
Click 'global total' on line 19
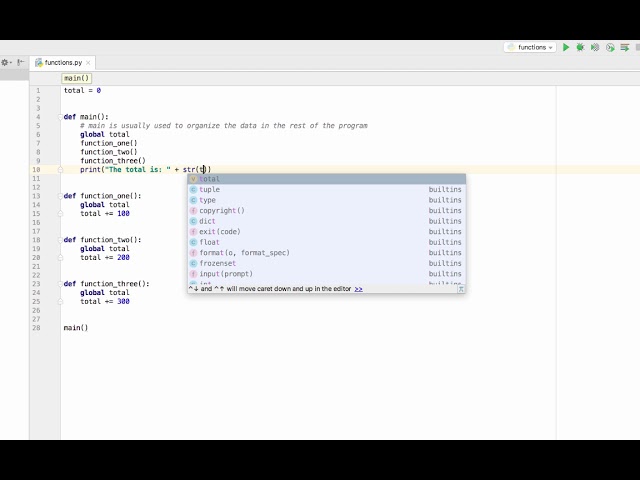coord(104,249)
